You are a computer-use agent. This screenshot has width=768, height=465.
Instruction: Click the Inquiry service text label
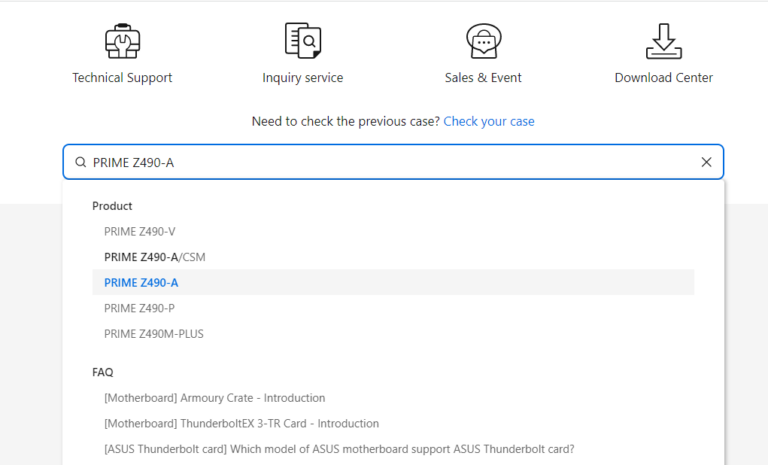click(x=302, y=78)
